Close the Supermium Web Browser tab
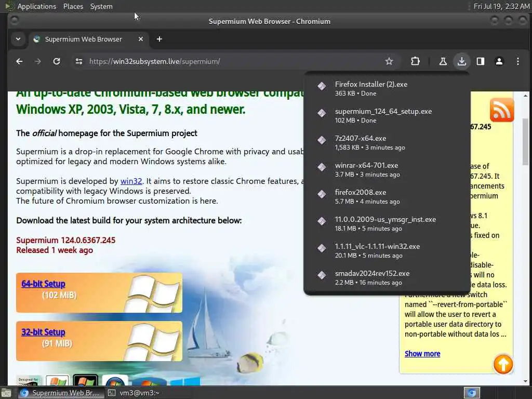Viewport: 532px width, 399px height. (x=140, y=39)
